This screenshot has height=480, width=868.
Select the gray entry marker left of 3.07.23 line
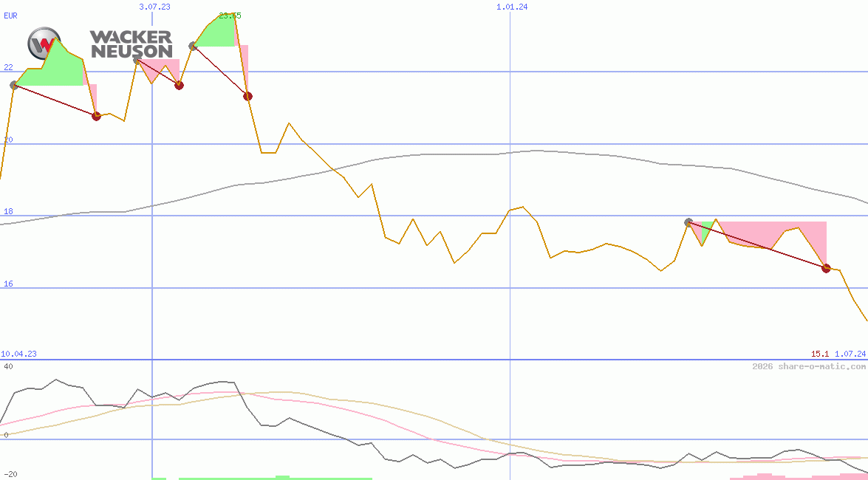pos(137,60)
